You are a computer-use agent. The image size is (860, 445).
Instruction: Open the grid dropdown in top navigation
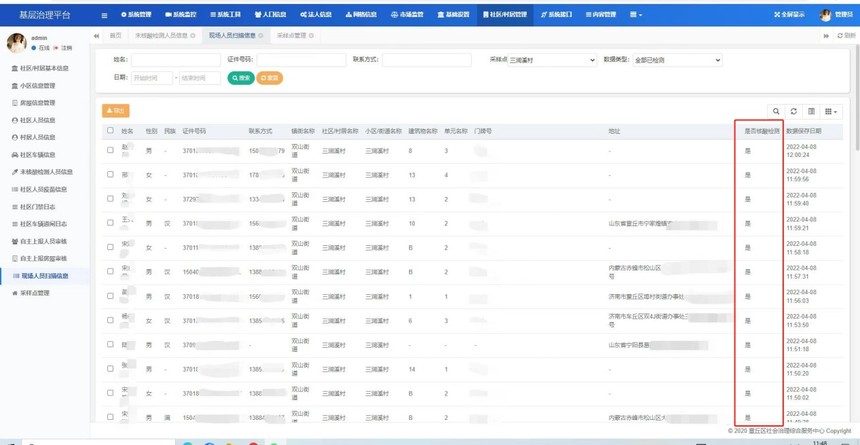636,15
